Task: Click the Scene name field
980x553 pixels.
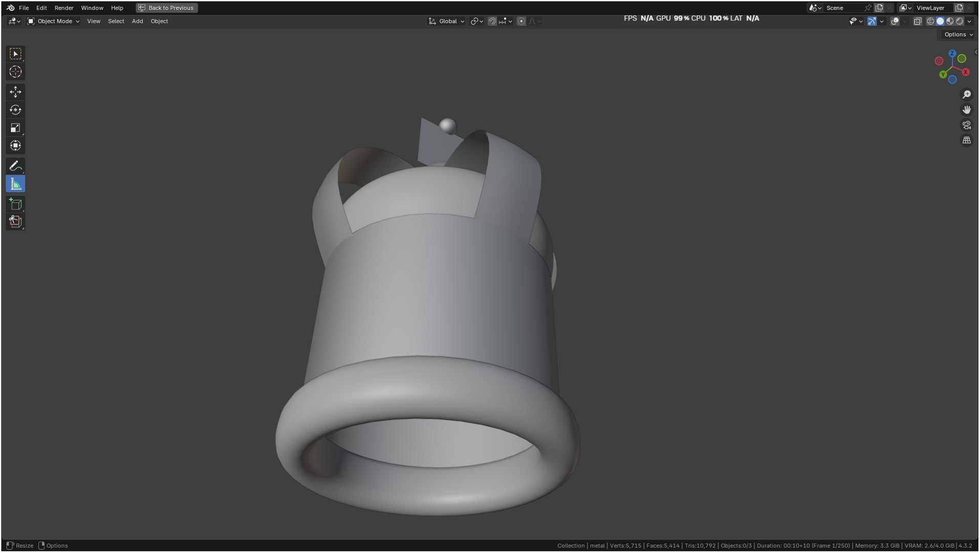Action: click(843, 8)
